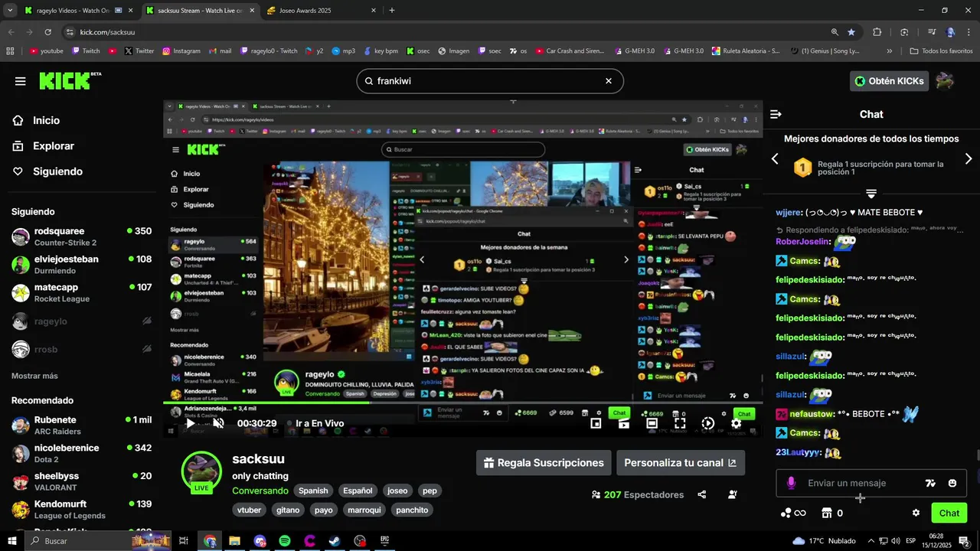Go to previous top donors leaderboard

[x=775, y=158]
